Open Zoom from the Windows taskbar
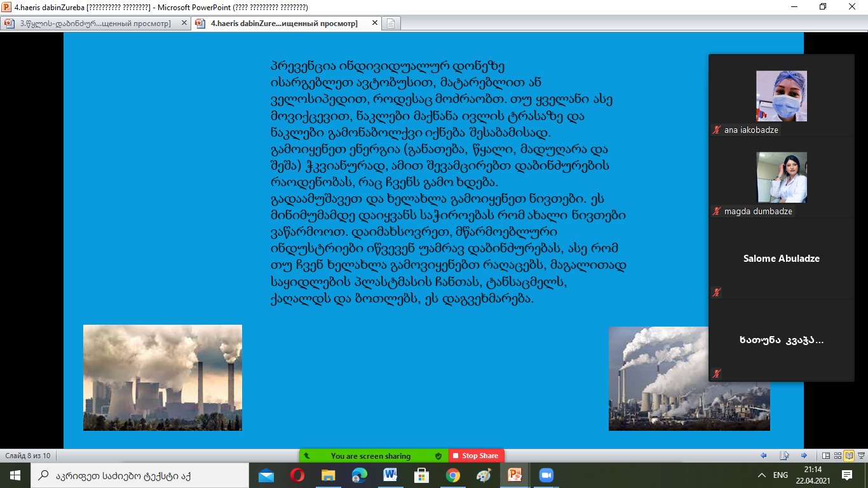Viewport: 868px width, 488px height. click(546, 475)
